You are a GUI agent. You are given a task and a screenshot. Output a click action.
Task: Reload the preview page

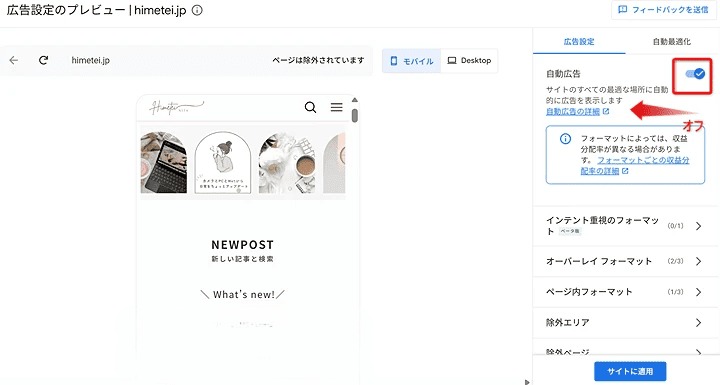(44, 60)
